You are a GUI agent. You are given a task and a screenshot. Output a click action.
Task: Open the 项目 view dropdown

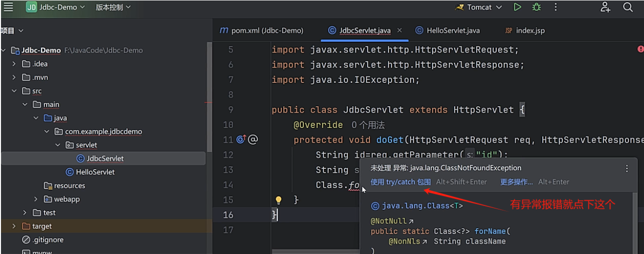pos(12,30)
